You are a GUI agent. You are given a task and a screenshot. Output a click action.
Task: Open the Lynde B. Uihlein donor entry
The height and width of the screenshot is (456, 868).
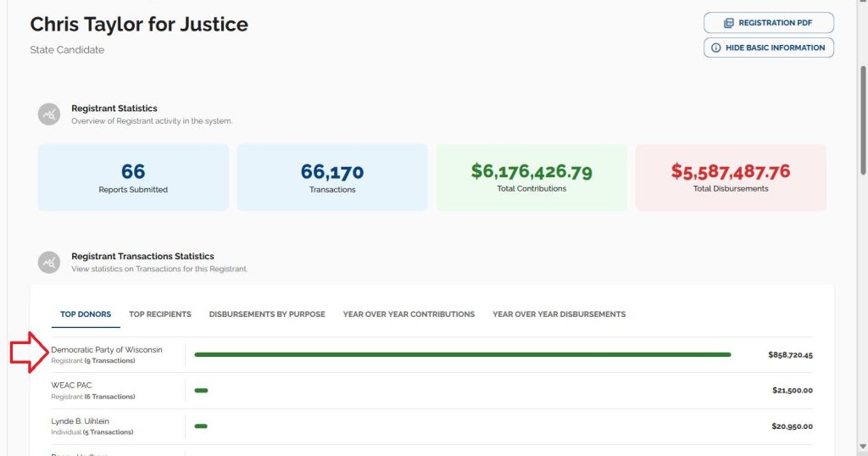point(81,421)
